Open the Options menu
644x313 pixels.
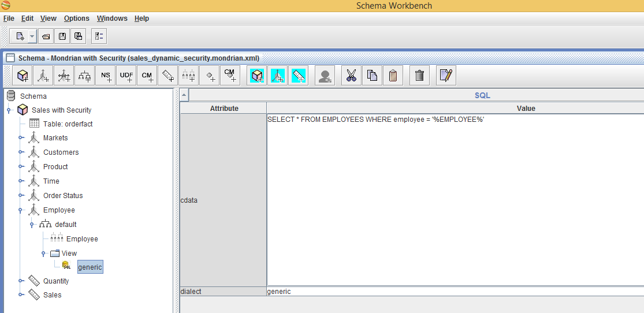pyautogui.click(x=77, y=18)
